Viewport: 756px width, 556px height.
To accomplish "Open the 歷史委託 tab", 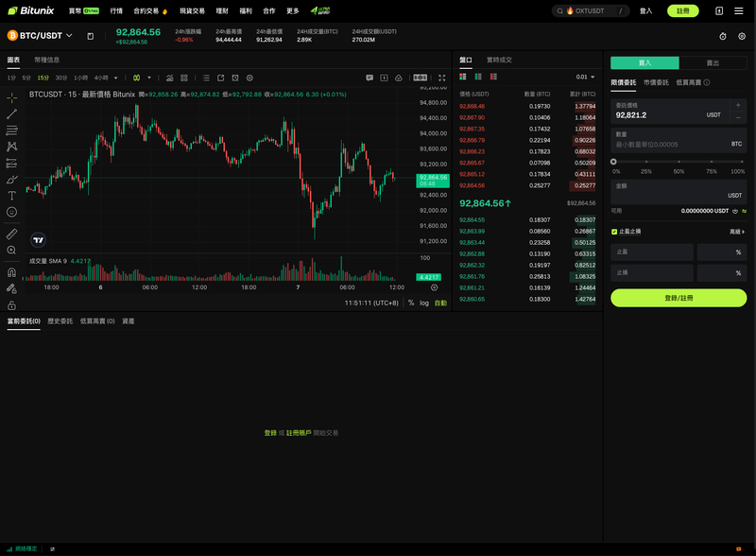I will pyautogui.click(x=60, y=321).
